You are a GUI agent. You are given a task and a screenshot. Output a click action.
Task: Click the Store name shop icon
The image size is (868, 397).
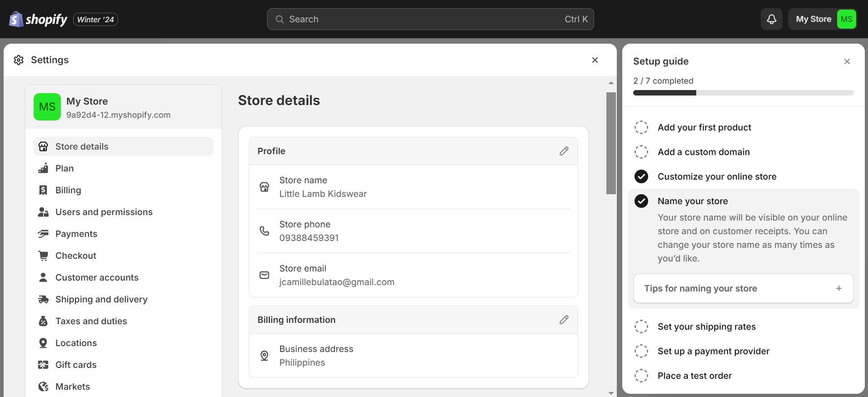coord(264,187)
